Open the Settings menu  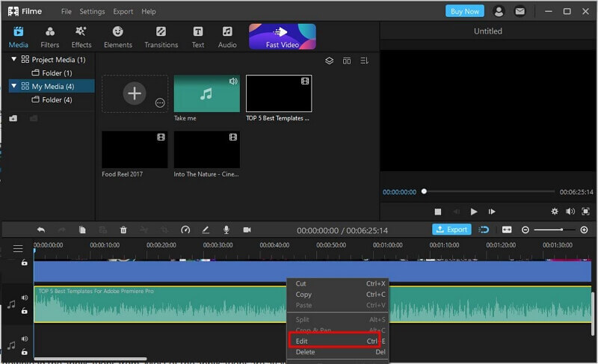point(92,11)
